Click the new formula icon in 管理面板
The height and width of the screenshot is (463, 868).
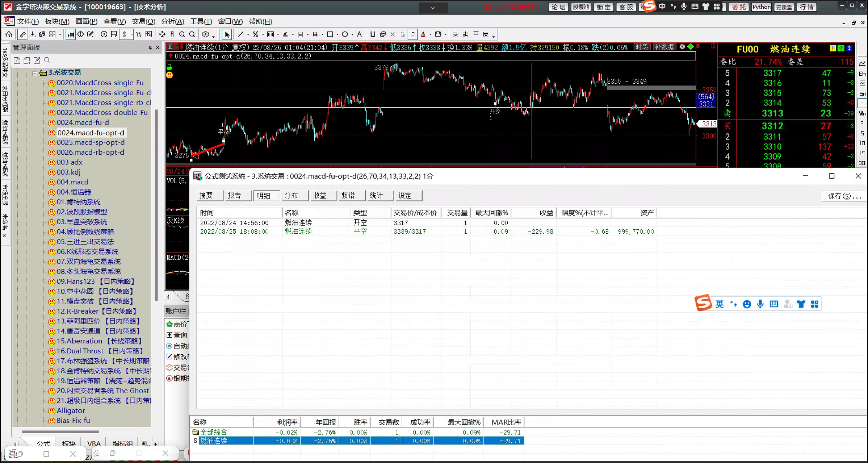[x=17, y=61]
